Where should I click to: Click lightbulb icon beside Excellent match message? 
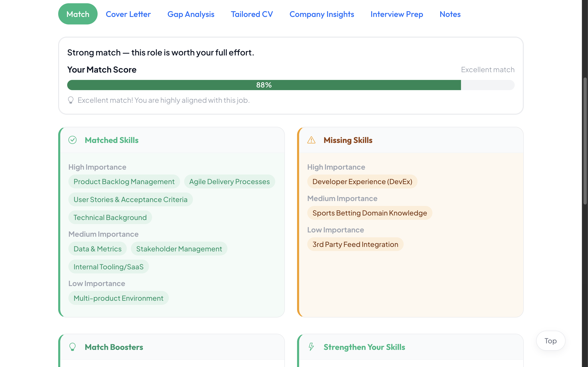pyautogui.click(x=71, y=100)
